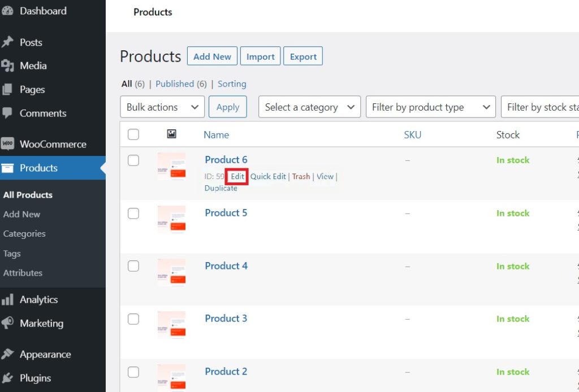Click the Add New product button
The width and height of the screenshot is (579, 392).
(x=213, y=56)
